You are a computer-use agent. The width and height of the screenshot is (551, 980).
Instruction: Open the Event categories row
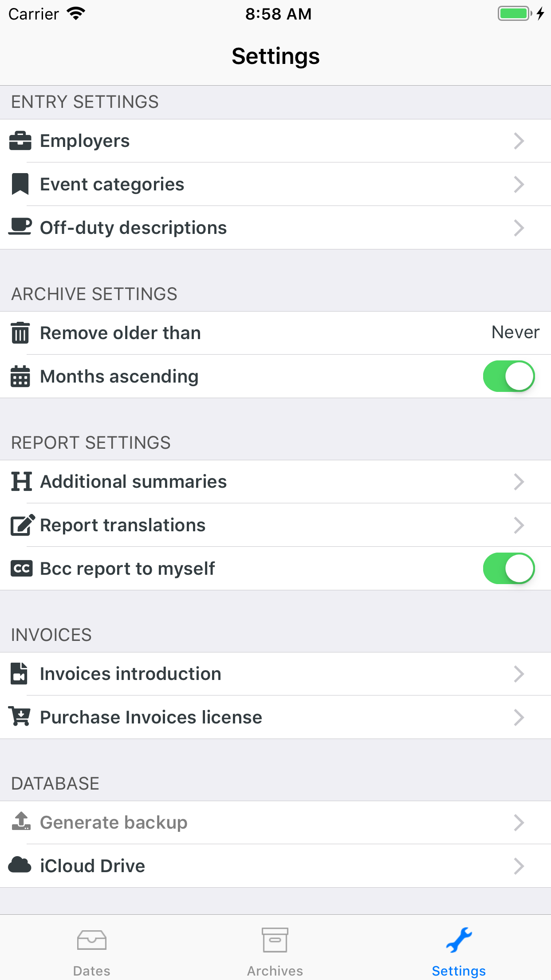tap(112, 184)
